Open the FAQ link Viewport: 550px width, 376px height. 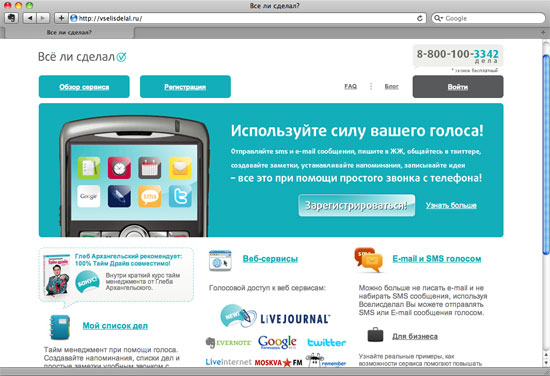[350, 86]
